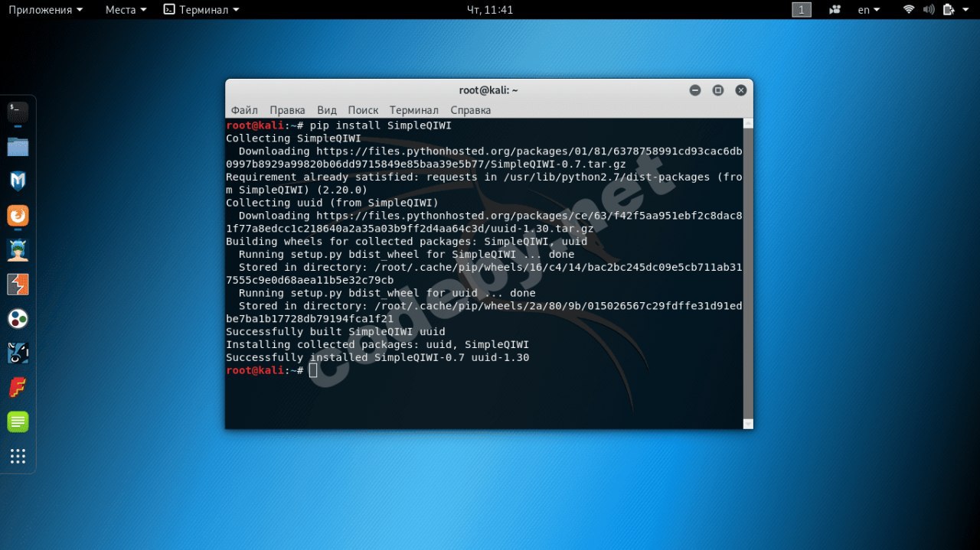Open the green notes app in dock
Image resolution: width=980 pixels, height=550 pixels.
pos(18,421)
